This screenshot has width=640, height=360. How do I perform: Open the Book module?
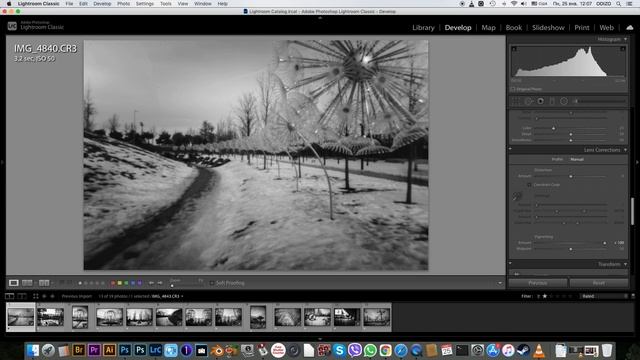[513, 28]
